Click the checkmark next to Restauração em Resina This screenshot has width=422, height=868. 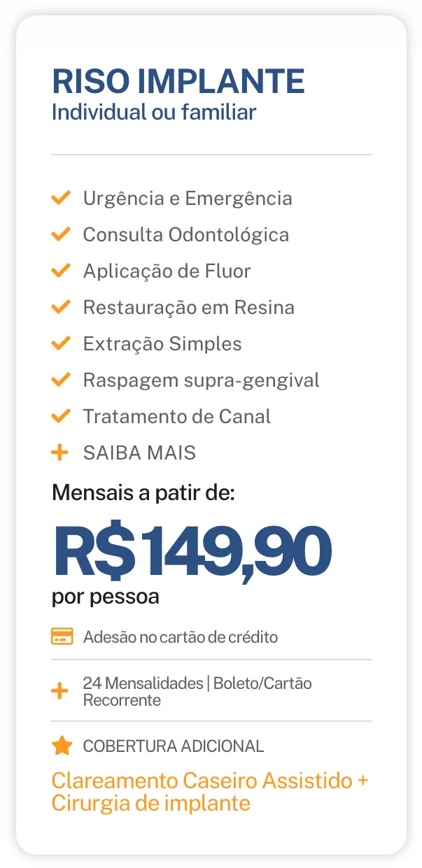tap(62, 307)
